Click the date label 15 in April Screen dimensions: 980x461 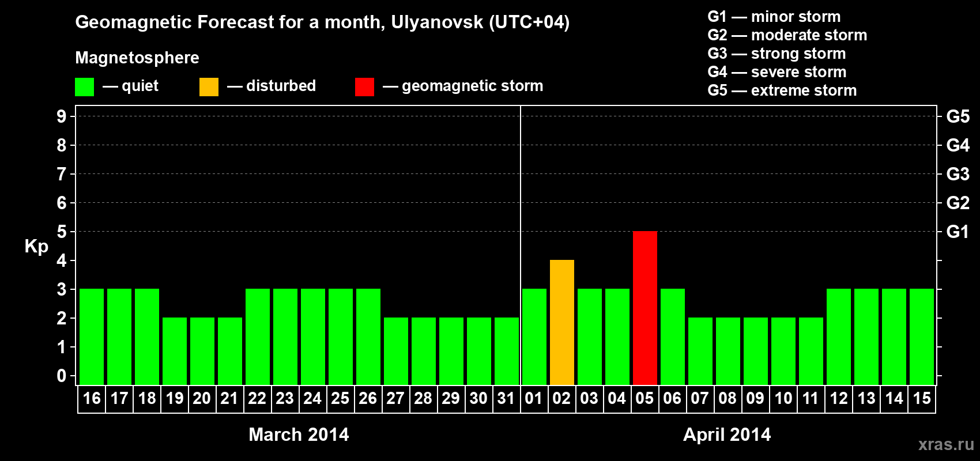pos(922,398)
